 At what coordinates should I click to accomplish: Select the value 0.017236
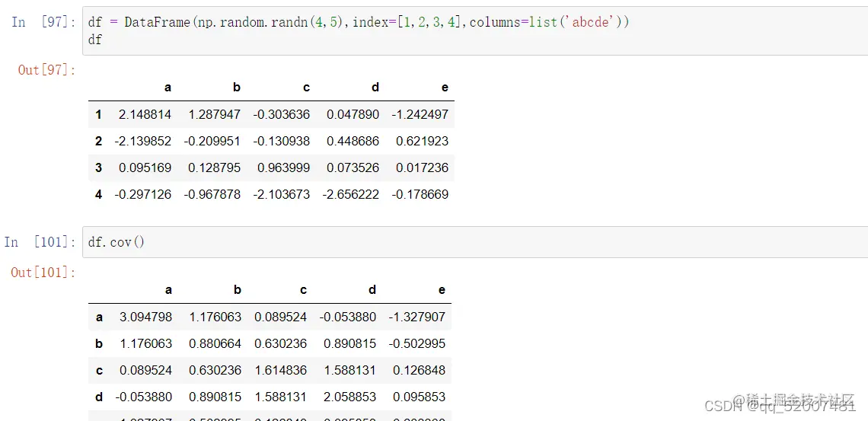422,167
